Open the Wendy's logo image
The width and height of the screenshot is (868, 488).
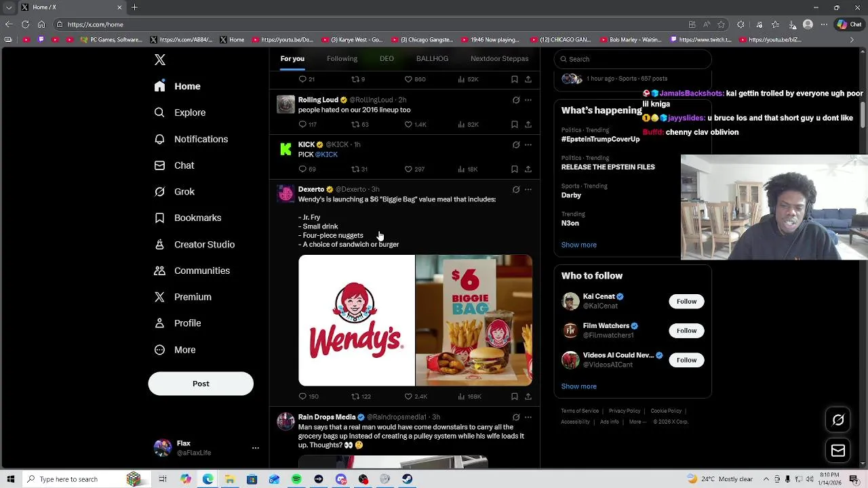[357, 321]
